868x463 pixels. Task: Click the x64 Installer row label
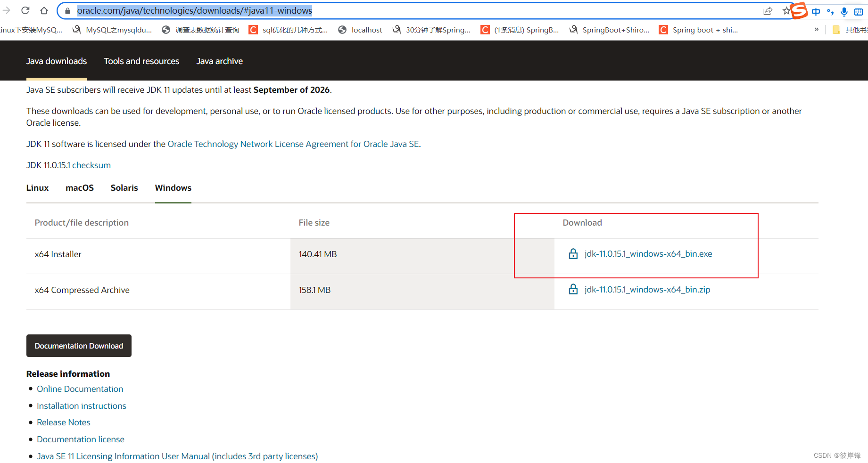point(58,254)
